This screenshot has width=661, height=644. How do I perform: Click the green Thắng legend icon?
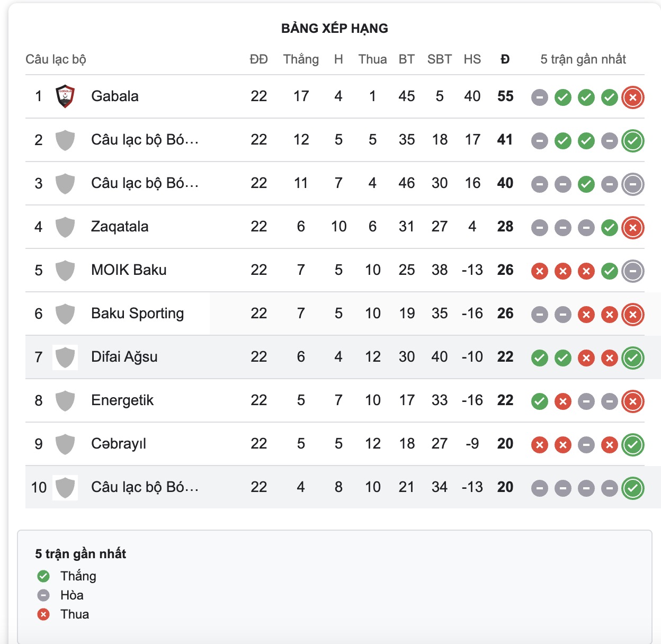click(43, 576)
